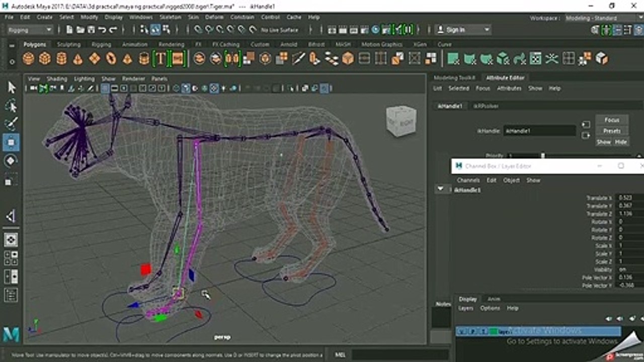The height and width of the screenshot is (362, 644).
Task: Switch to the Rigging shelf tab
Action: click(x=101, y=44)
